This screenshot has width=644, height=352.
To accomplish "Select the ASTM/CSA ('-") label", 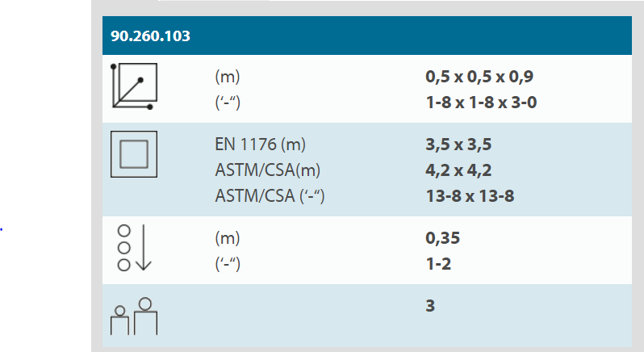I will coord(270,195).
